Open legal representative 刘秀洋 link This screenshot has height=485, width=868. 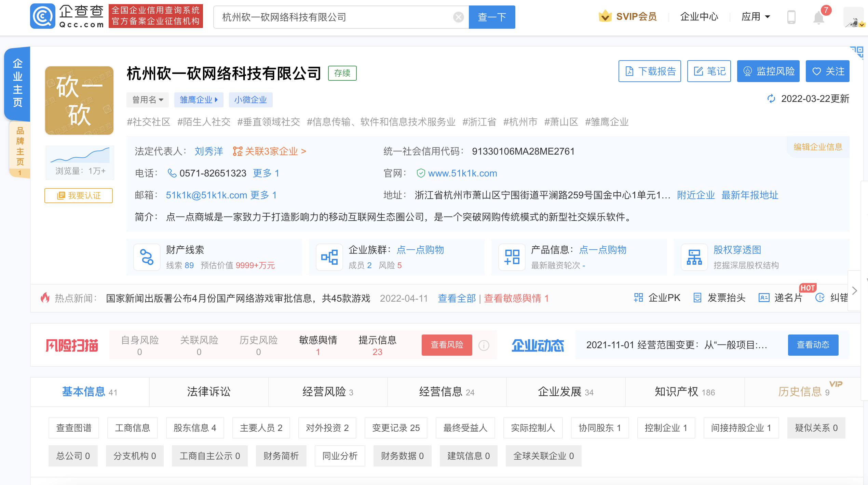tap(209, 151)
